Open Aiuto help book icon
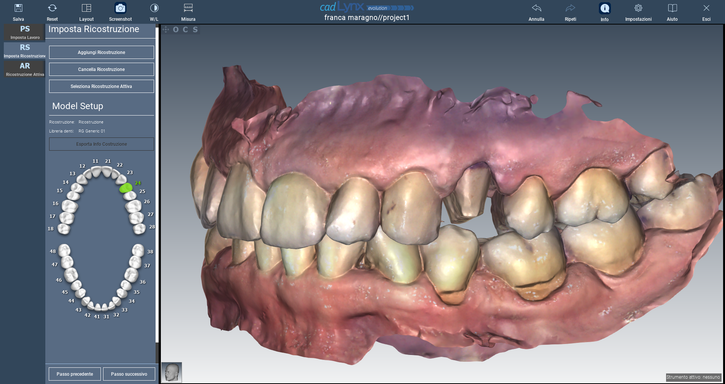725x384 pixels. point(672,8)
